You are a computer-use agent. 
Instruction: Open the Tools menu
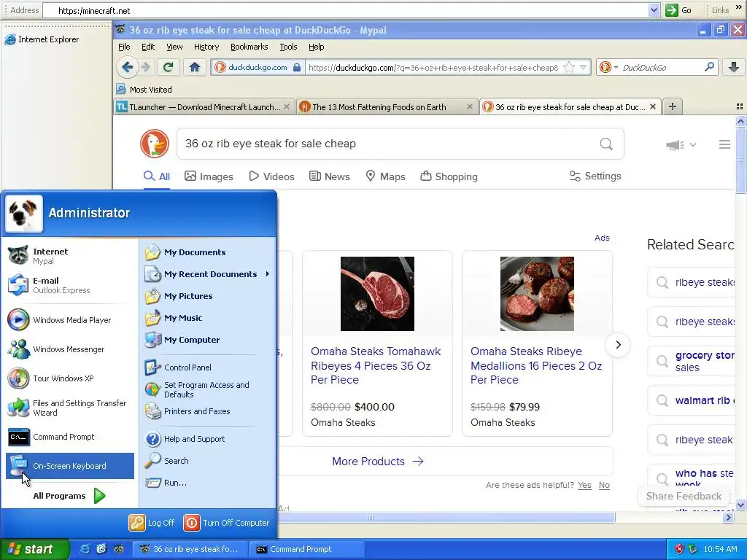click(288, 47)
